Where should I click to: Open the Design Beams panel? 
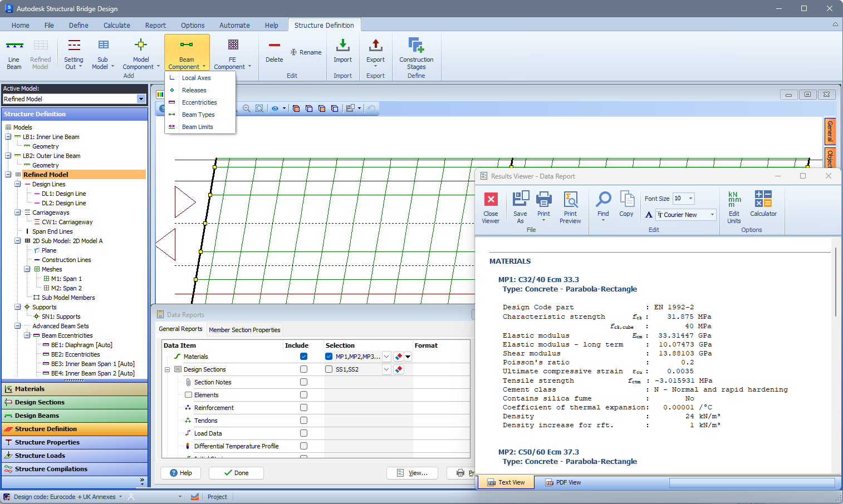pyautogui.click(x=75, y=416)
